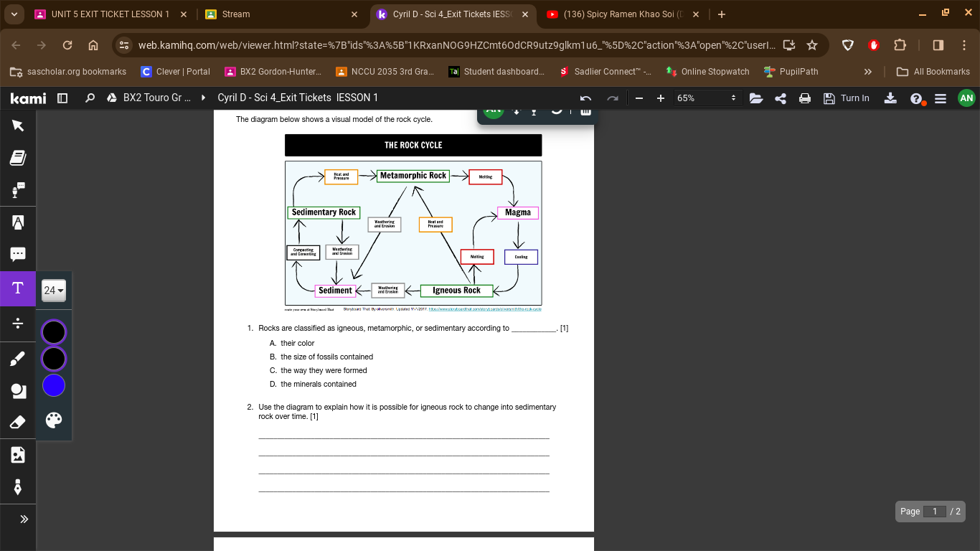
Task: Share the Kami document
Action: 781,98
